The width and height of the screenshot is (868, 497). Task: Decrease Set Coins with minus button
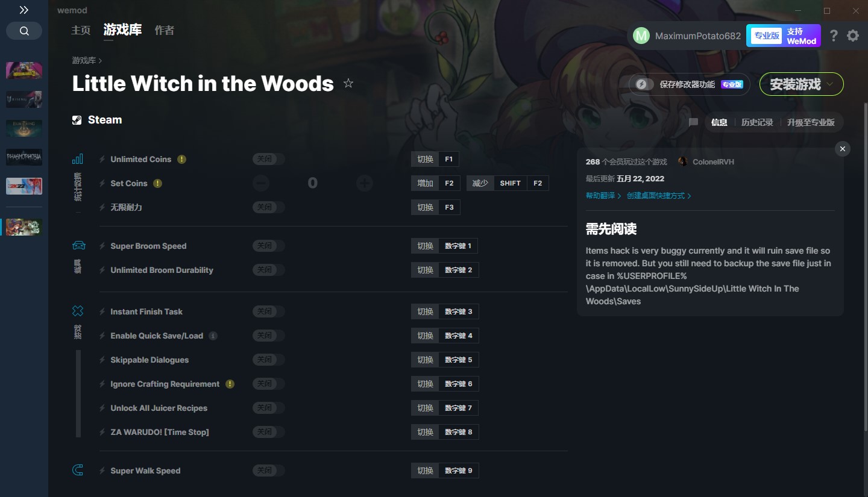click(261, 183)
